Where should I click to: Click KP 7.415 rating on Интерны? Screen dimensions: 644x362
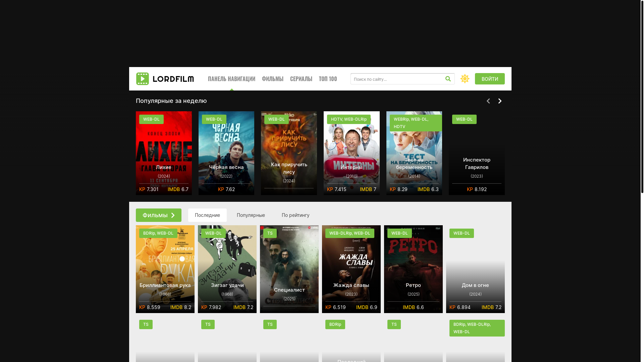[x=337, y=189]
